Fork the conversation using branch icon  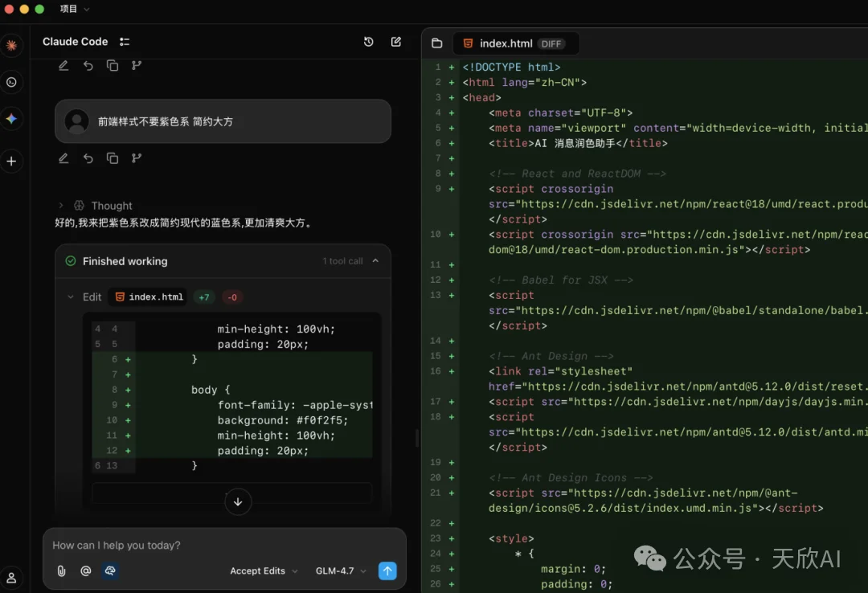(x=137, y=157)
